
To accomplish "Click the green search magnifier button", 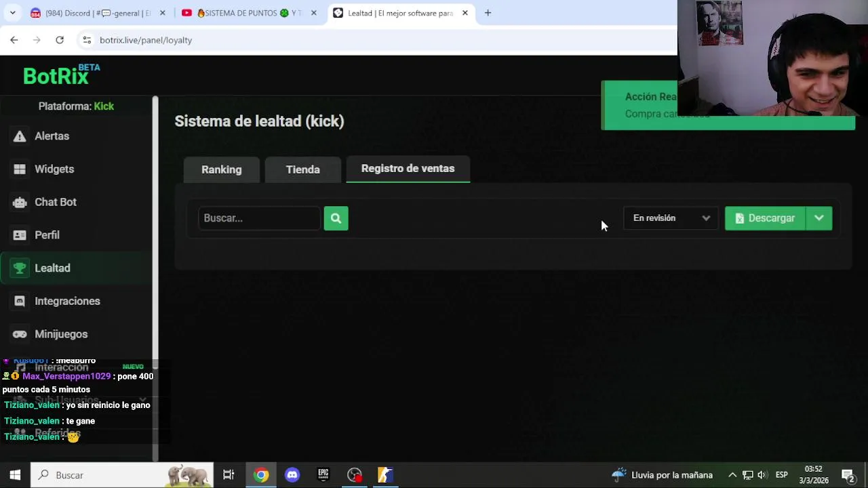I will click(336, 218).
